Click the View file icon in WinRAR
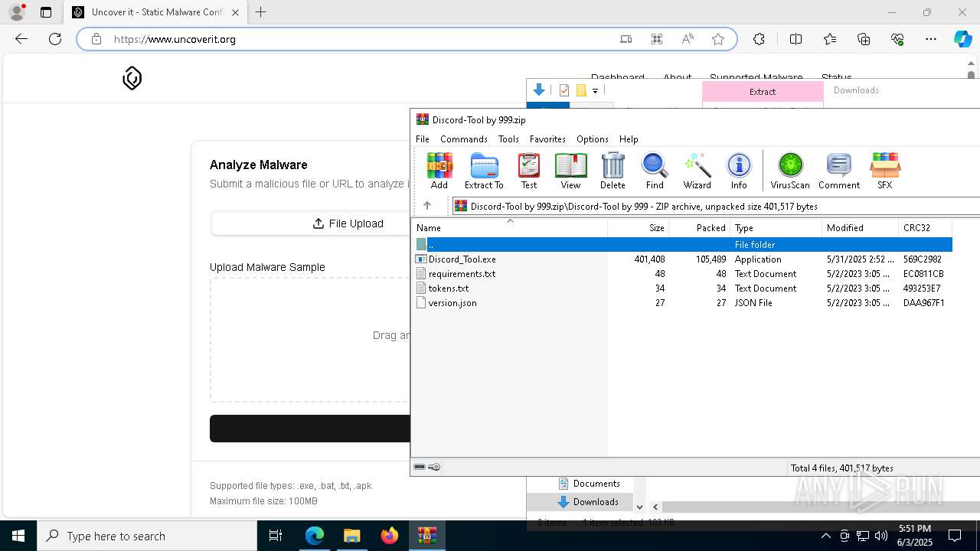 pos(570,170)
